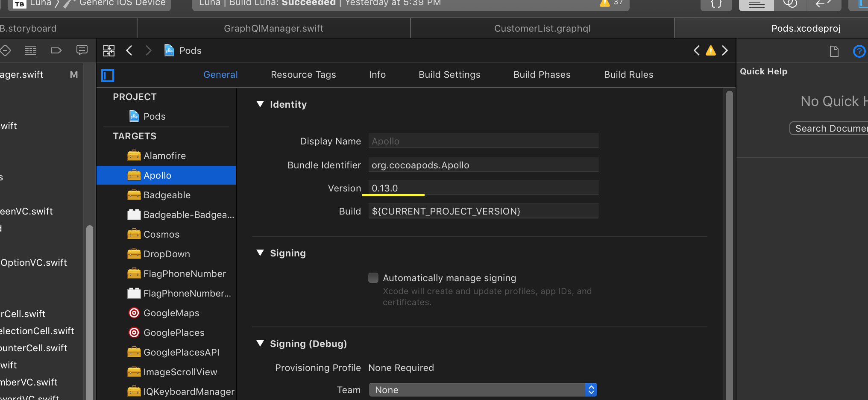Image resolution: width=868 pixels, height=400 pixels.
Task: Open the code review braces button
Action: pyautogui.click(x=716, y=4)
